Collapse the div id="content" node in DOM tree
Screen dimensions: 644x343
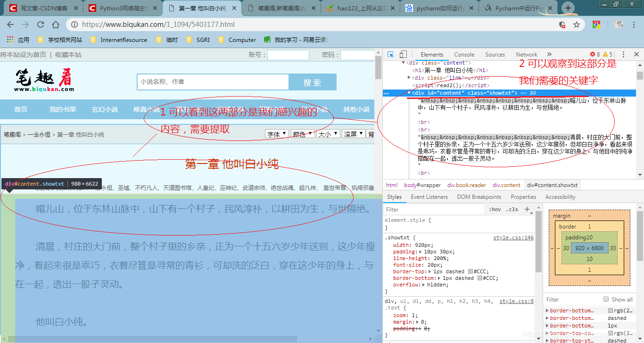[x=409, y=93]
